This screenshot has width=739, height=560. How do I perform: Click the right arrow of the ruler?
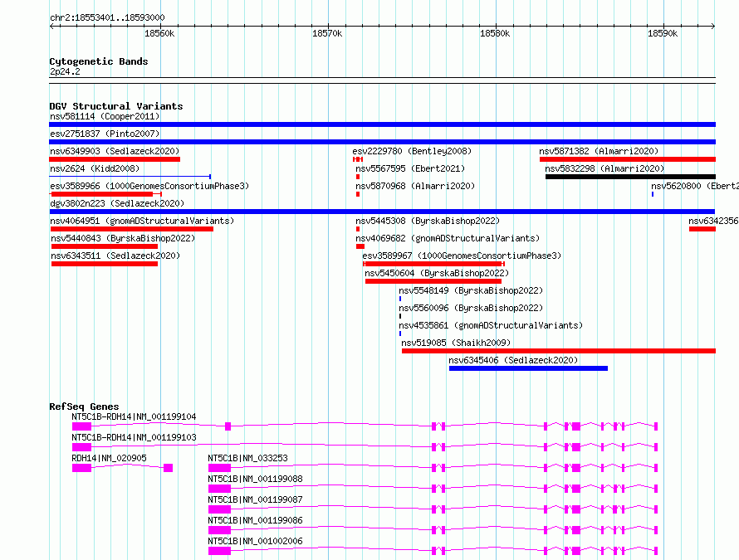click(713, 26)
